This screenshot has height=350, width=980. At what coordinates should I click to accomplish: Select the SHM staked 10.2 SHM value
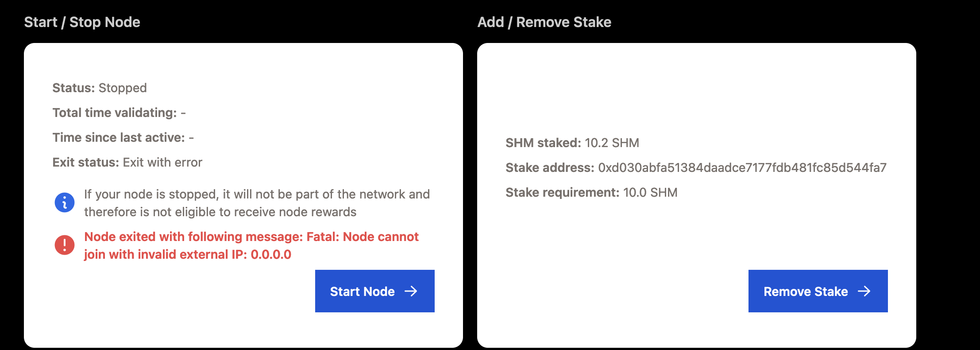pos(612,143)
